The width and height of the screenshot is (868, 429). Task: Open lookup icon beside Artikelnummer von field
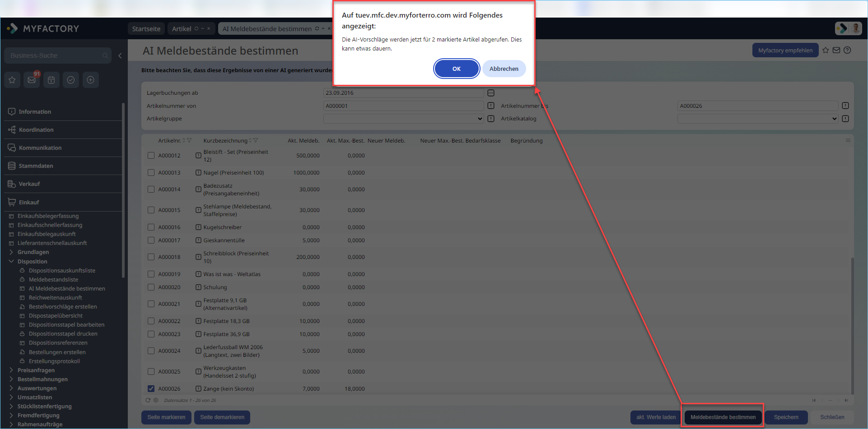[491, 106]
